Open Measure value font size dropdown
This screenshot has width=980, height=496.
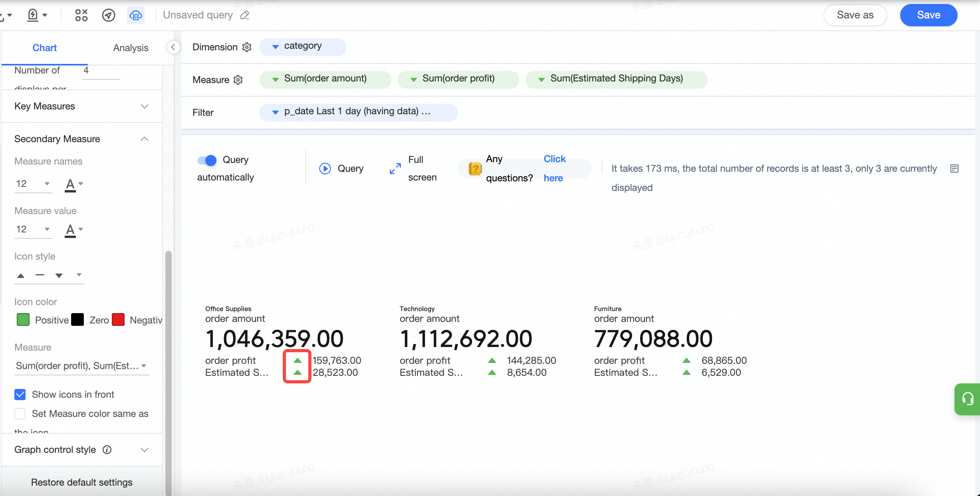point(33,229)
